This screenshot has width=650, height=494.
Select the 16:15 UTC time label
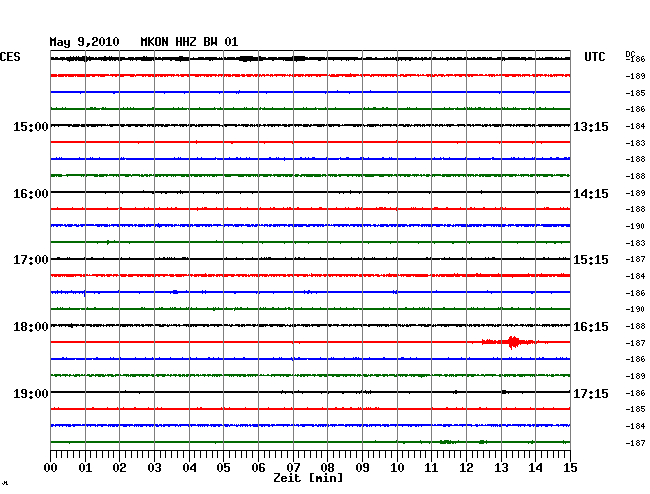(x=591, y=327)
